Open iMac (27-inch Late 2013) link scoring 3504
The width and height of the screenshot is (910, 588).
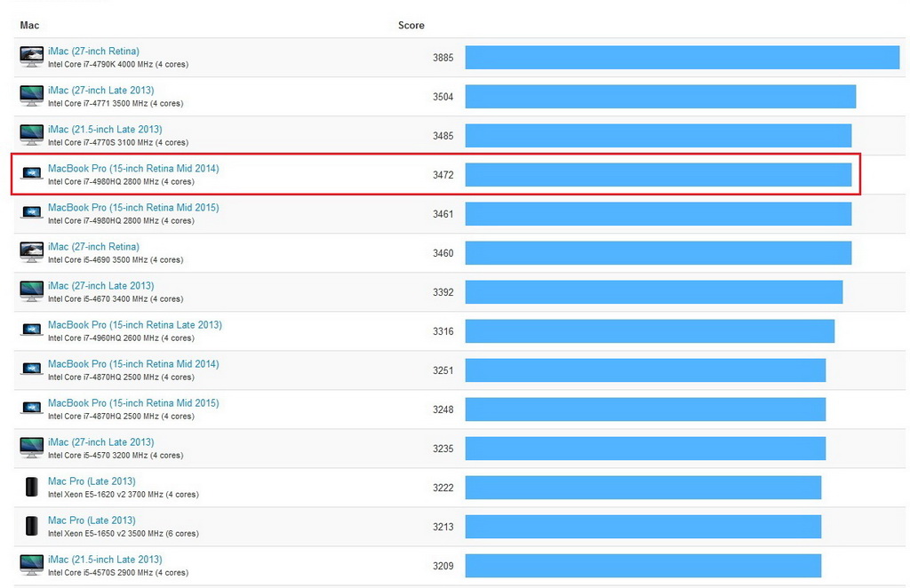101,90
